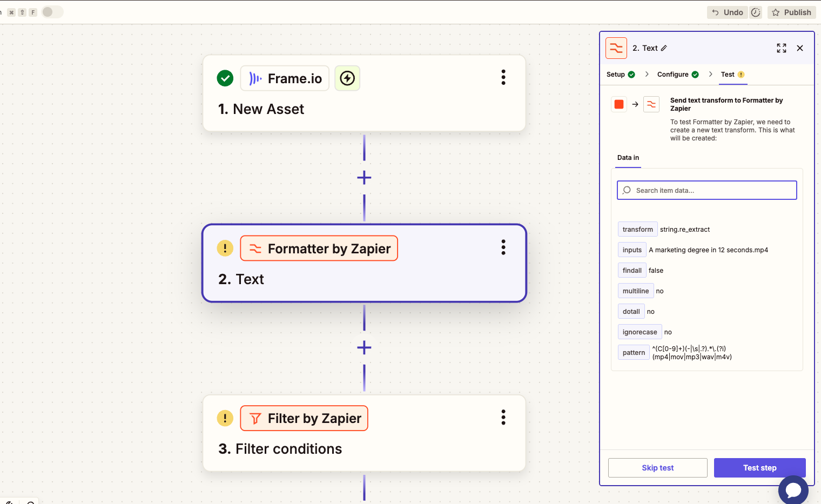Select the pattern field label
This screenshot has width=821, height=504.
[x=634, y=353]
